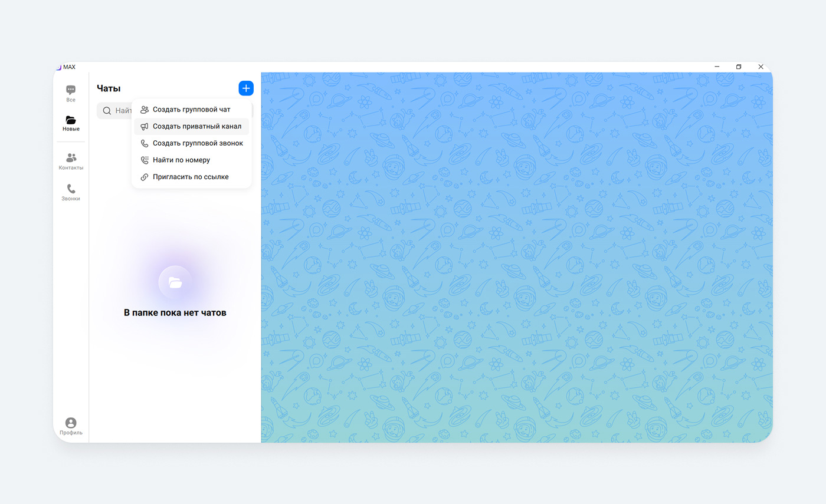Choose Создать групповой чат from menu
Image resolution: width=826 pixels, height=504 pixels.
click(x=191, y=110)
